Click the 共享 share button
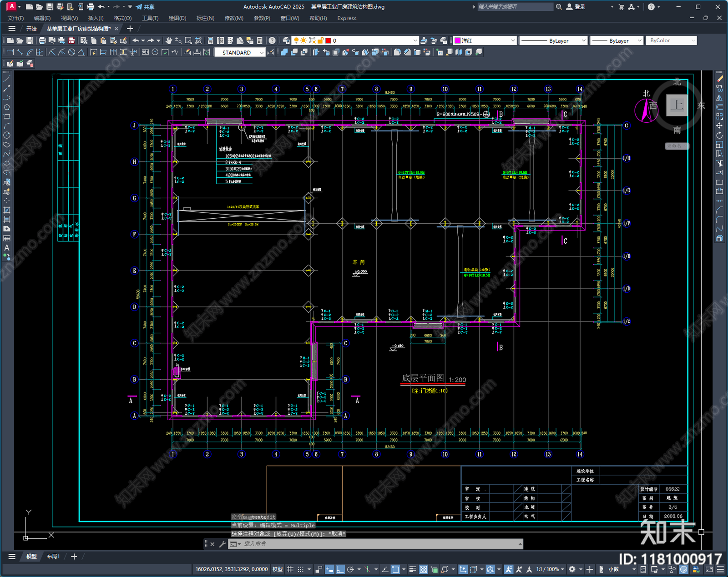The width and height of the screenshot is (728, 577). [x=146, y=7]
